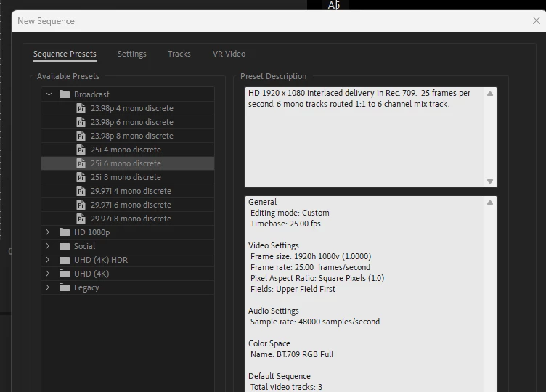The height and width of the screenshot is (392, 546).
Task: Click General details box scroll up arrow
Action: point(490,203)
